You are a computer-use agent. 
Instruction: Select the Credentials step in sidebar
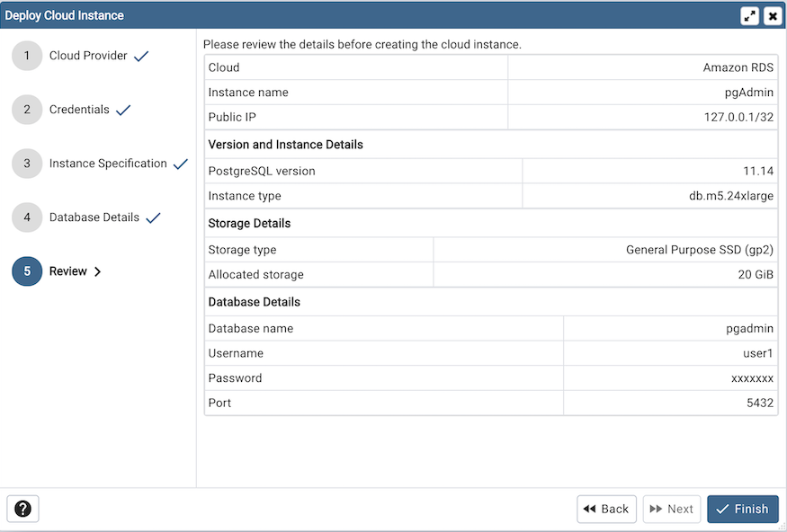[80, 109]
